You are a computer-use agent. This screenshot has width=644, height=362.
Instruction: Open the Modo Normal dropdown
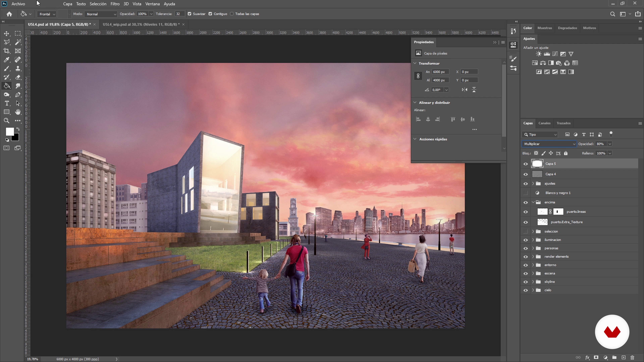pyautogui.click(x=101, y=14)
